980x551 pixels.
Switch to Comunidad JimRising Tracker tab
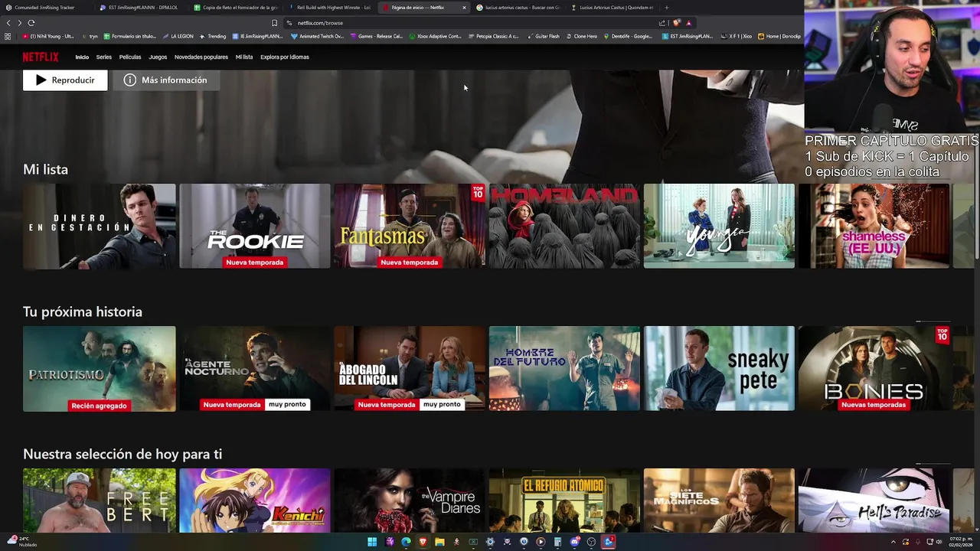[x=45, y=8]
